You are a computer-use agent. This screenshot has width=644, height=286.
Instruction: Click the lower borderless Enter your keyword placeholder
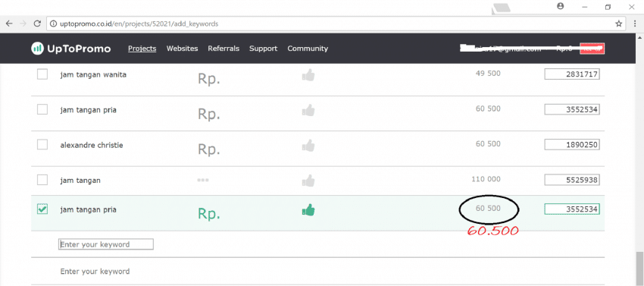tap(95, 272)
